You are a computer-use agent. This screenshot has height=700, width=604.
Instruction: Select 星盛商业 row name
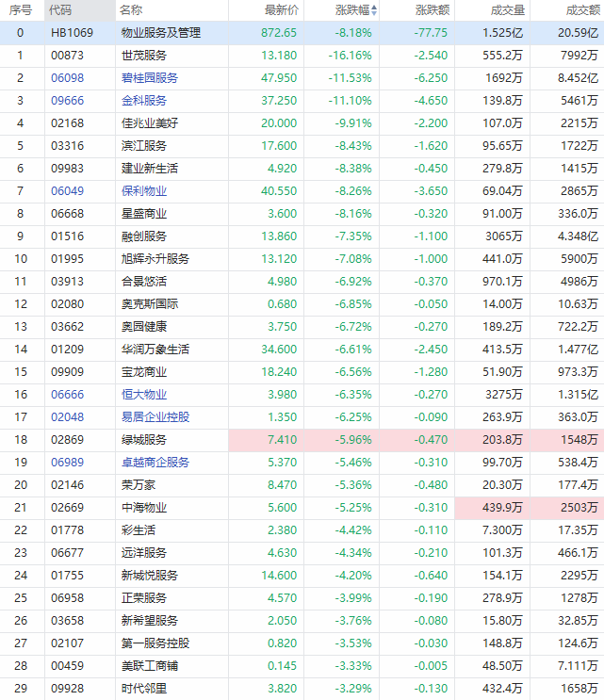(144, 214)
